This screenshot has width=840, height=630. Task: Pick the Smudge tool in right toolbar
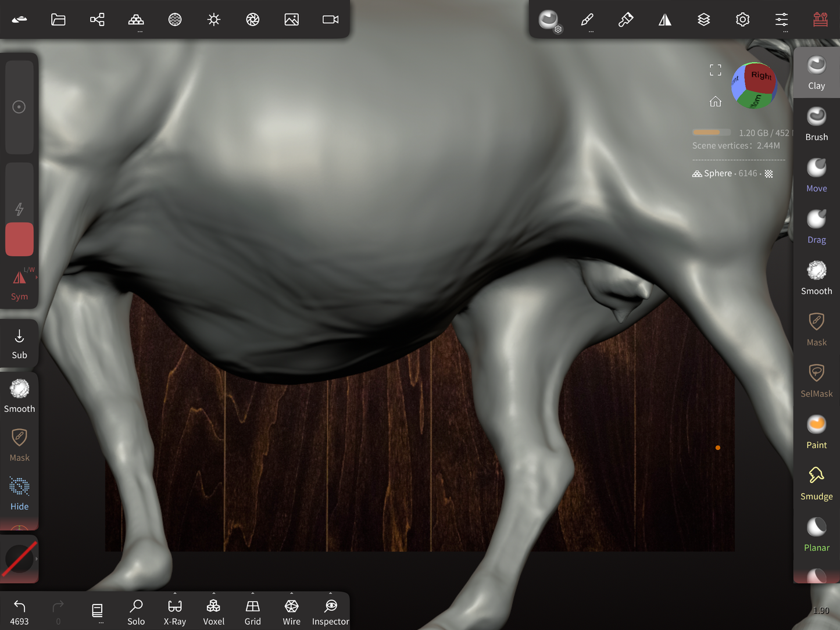tap(816, 483)
